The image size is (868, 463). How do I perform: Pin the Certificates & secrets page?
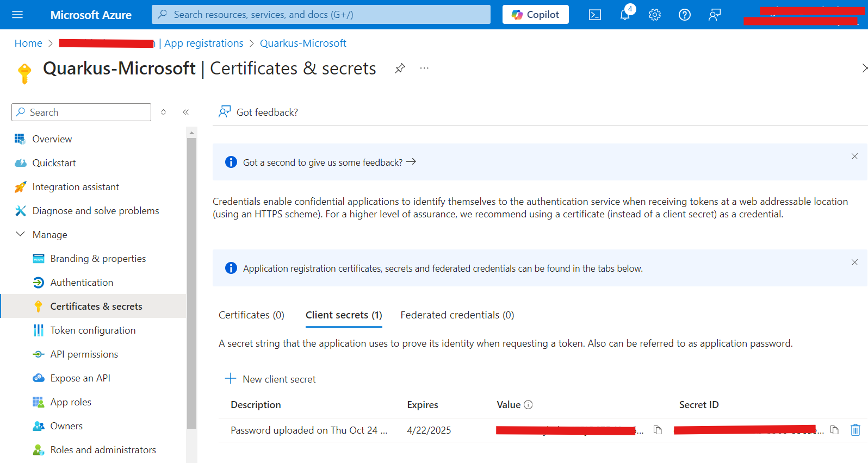(400, 68)
